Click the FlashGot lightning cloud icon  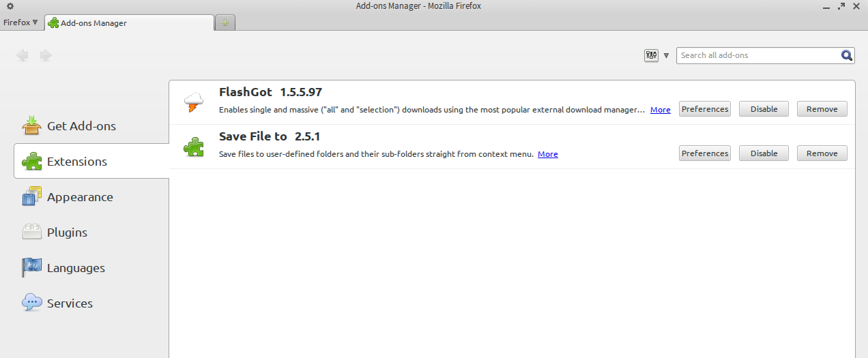(194, 103)
